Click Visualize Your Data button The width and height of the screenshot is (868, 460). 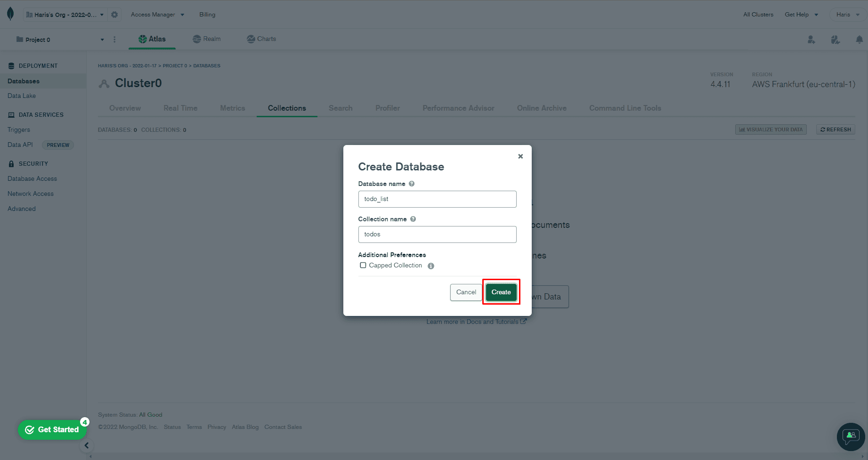[x=771, y=129]
